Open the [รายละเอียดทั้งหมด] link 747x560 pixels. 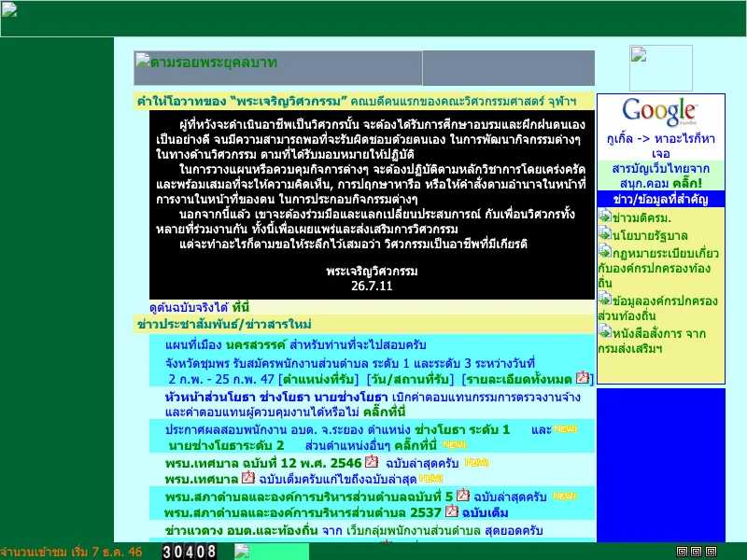[517, 379]
